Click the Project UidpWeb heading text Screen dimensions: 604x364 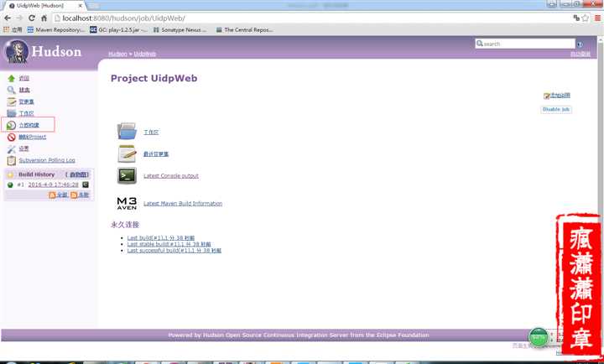[154, 78]
